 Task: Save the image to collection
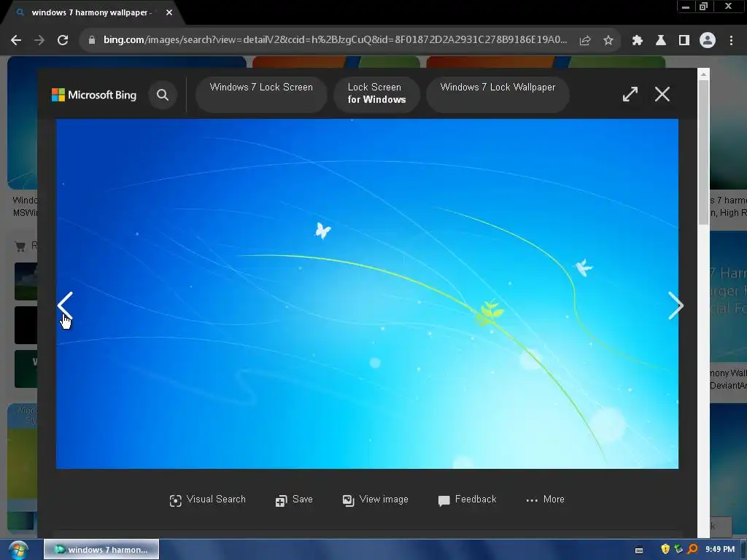point(294,499)
